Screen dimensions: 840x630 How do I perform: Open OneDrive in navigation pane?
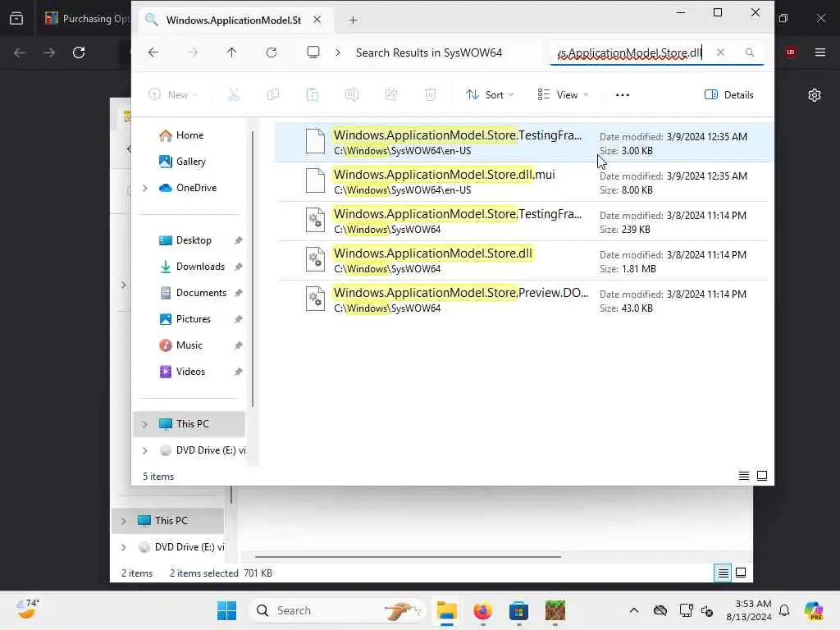click(x=196, y=188)
